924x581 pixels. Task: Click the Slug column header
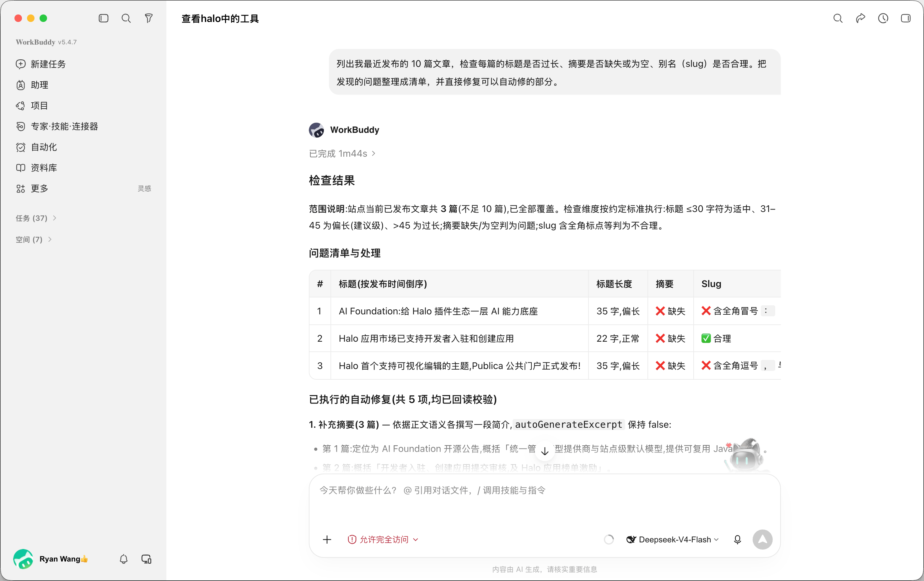737,284
